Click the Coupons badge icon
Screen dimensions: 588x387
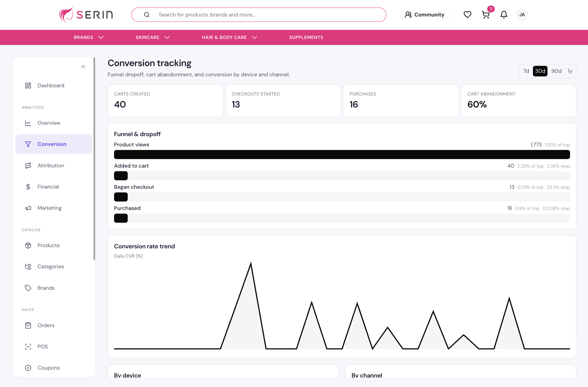28,368
